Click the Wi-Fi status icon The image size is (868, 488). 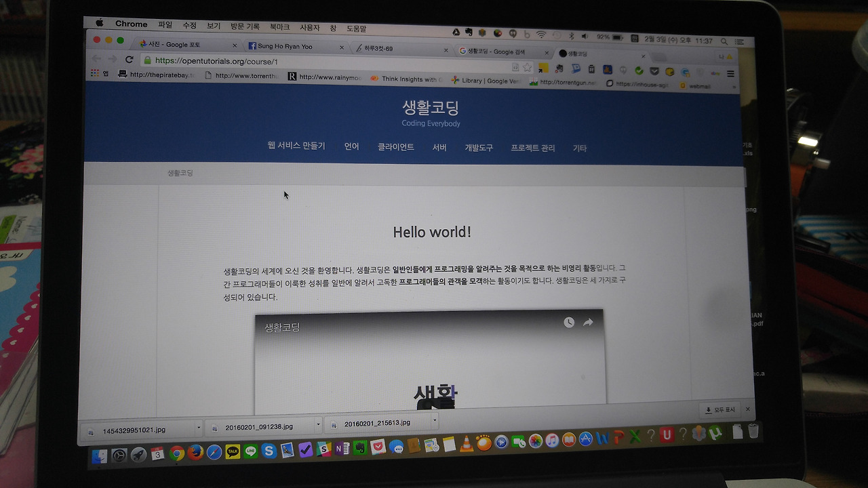click(x=541, y=34)
